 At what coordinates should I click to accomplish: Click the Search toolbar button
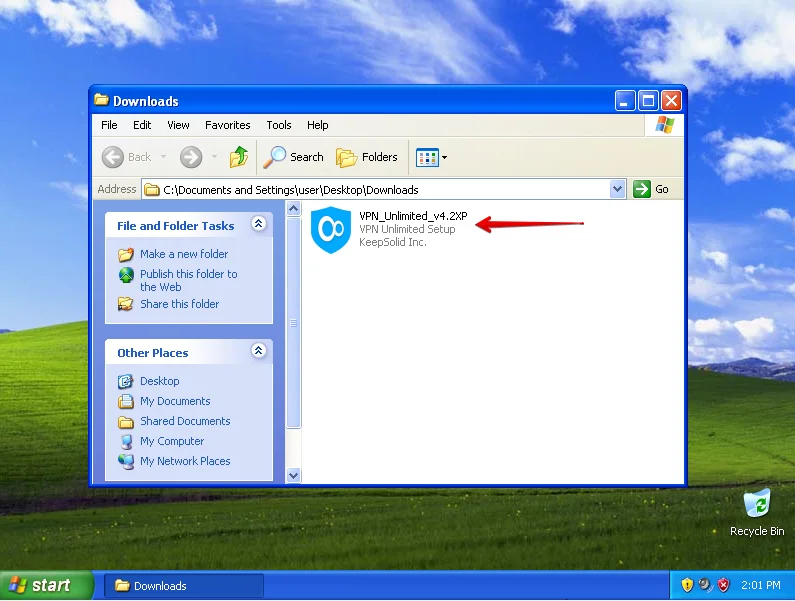coord(294,157)
